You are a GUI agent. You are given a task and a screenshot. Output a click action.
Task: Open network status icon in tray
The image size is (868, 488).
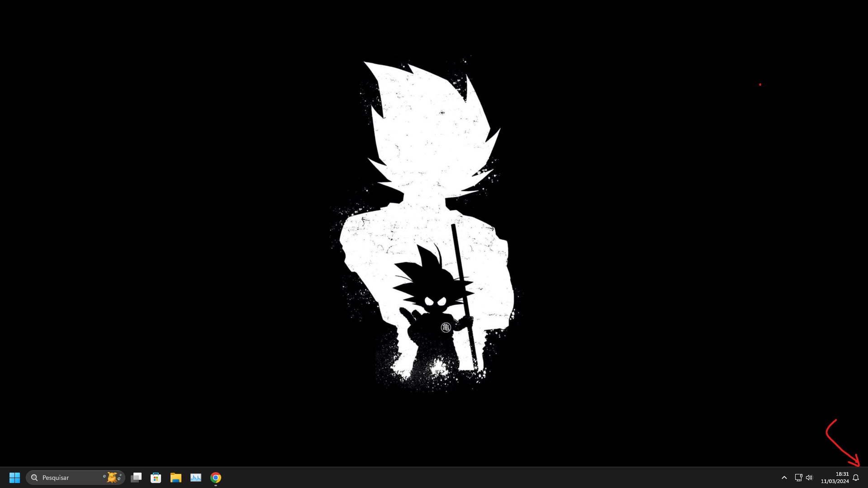(798, 478)
